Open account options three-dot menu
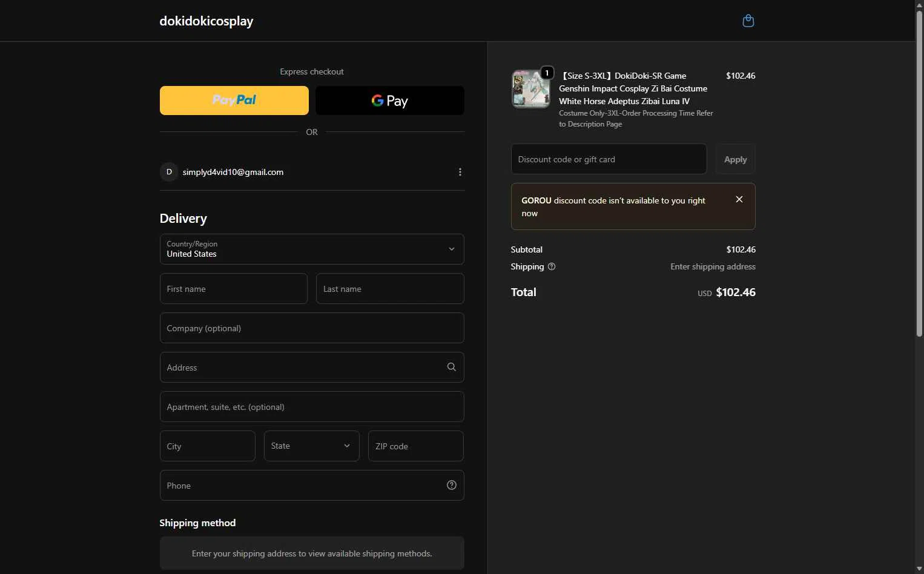Screen dimensions: 924x574 (460, 172)
